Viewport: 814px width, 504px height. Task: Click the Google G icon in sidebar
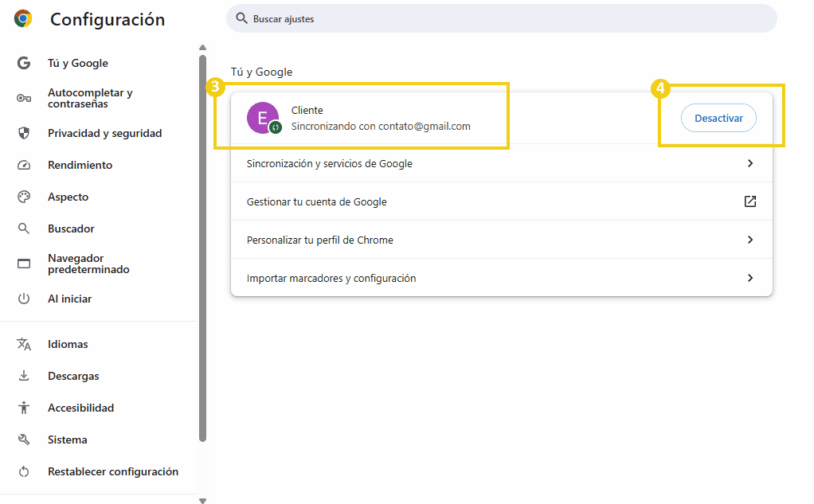24,63
